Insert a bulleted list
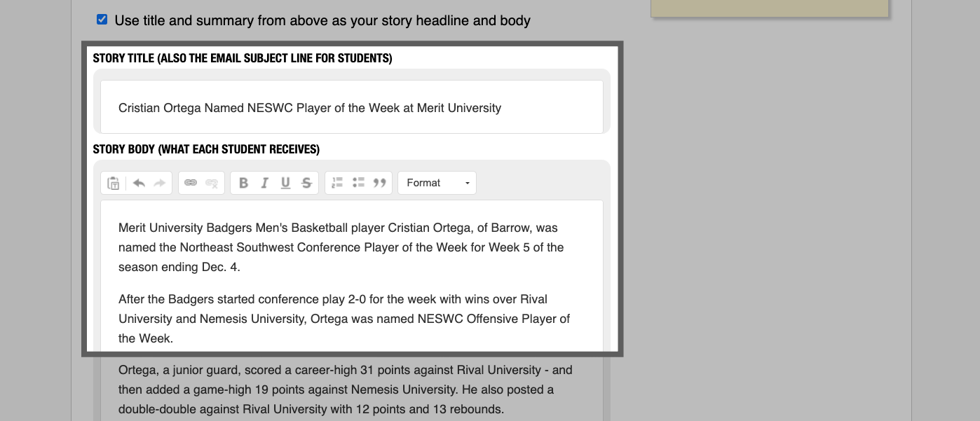 (358, 183)
